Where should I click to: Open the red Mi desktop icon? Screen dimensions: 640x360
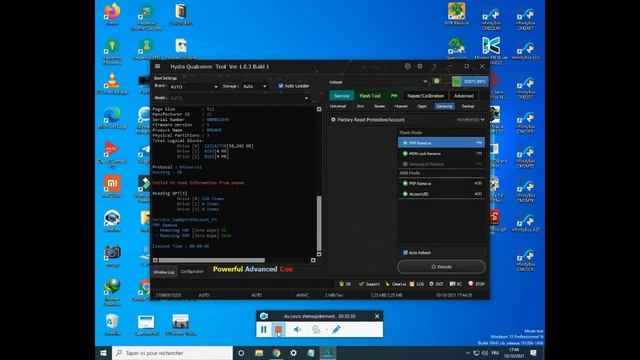click(112, 187)
